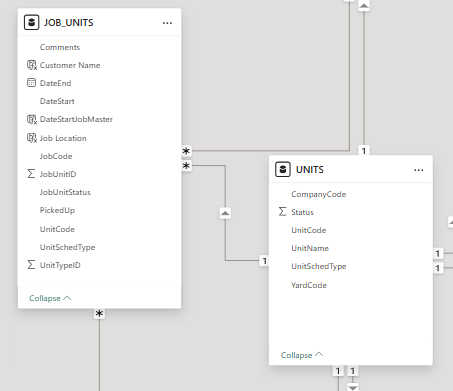The image size is (453, 391).
Task: Select the YardCode field in UNITS
Action: (x=309, y=285)
